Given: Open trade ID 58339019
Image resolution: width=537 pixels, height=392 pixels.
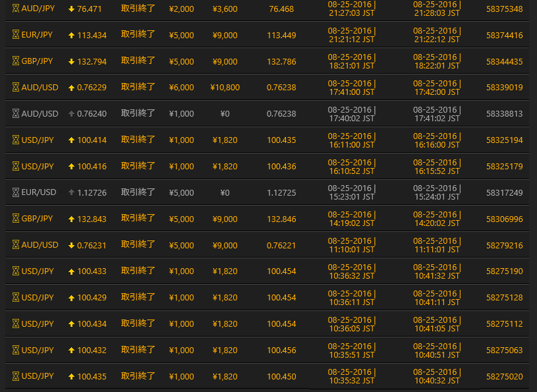Looking at the screenshot, I should pos(504,88).
